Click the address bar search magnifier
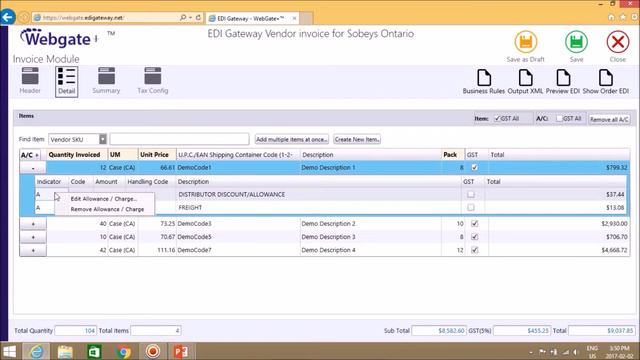This screenshot has width=640, height=360. 183,18
